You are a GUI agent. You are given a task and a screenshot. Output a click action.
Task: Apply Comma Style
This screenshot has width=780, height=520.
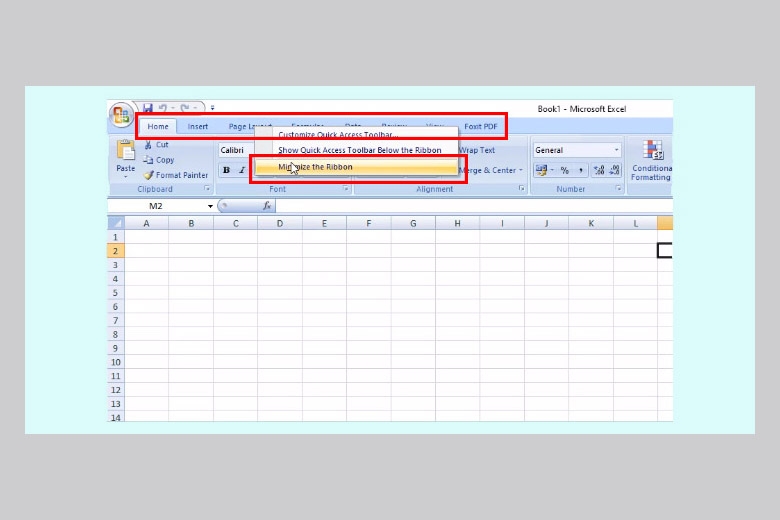[581, 170]
